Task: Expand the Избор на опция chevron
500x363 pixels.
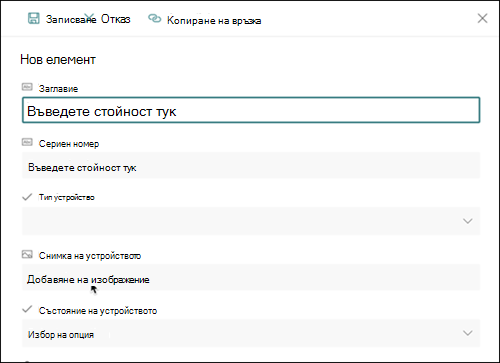Action: pos(468,333)
